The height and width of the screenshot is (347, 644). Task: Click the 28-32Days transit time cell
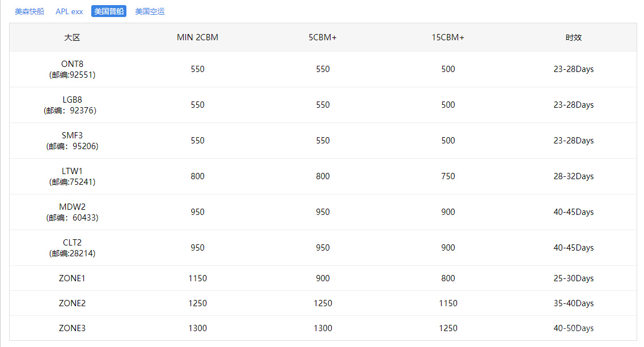573,176
